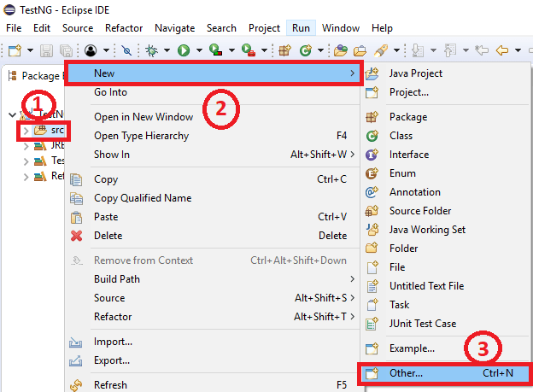The height and width of the screenshot is (392, 533).
Task: Open dropdown next to Coverage icon
Action: (x=231, y=50)
